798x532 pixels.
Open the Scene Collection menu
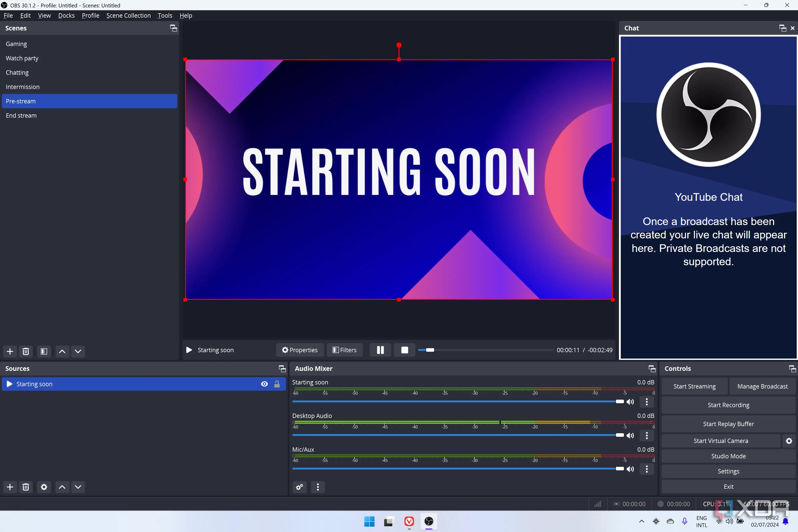[128, 16]
